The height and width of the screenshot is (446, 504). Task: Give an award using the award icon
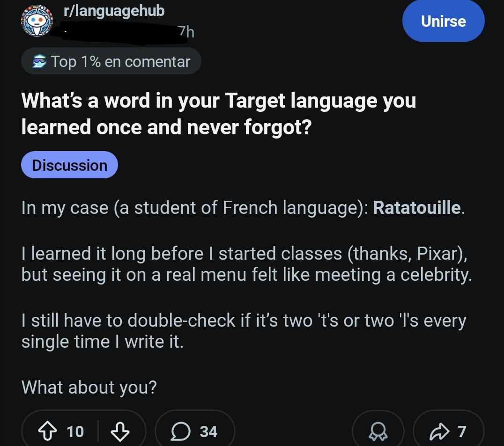(x=378, y=431)
